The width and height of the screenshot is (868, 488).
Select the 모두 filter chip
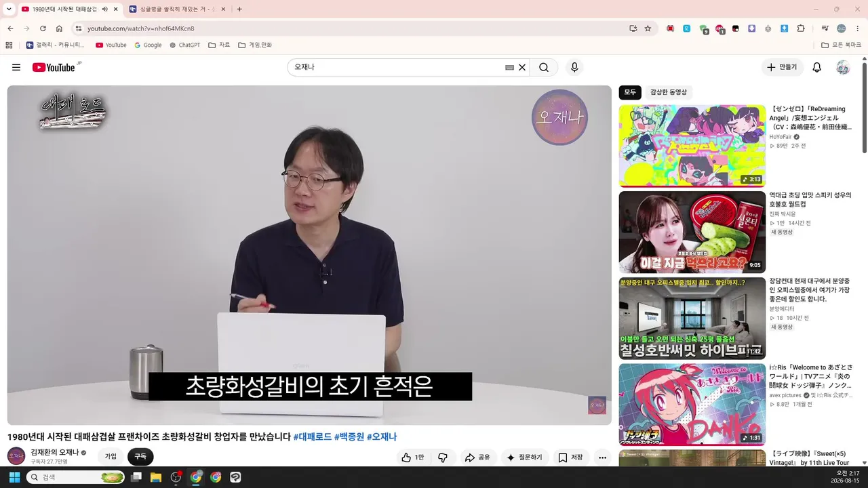pyautogui.click(x=630, y=92)
